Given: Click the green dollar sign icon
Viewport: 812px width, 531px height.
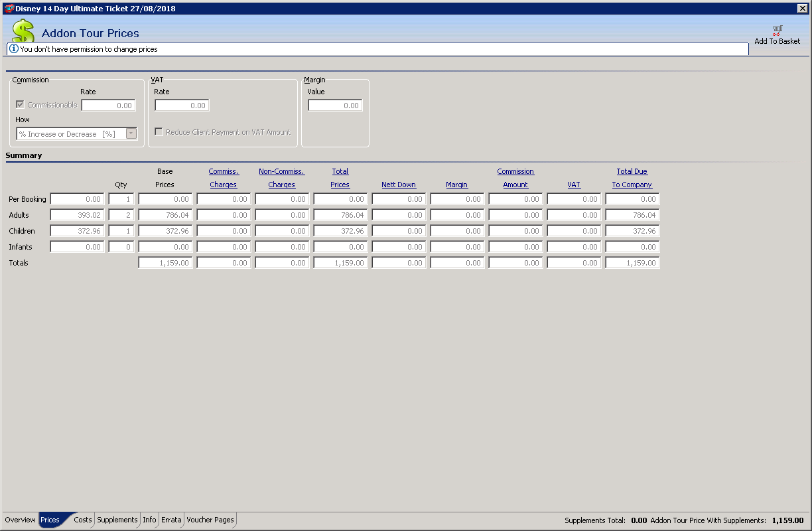Looking at the screenshot, I should (23, 31).
